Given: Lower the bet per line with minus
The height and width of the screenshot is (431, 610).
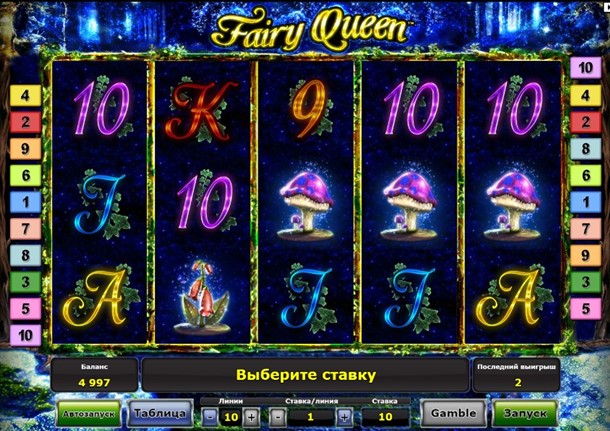Looking at the screenshot, I should [x=278, y=418].
